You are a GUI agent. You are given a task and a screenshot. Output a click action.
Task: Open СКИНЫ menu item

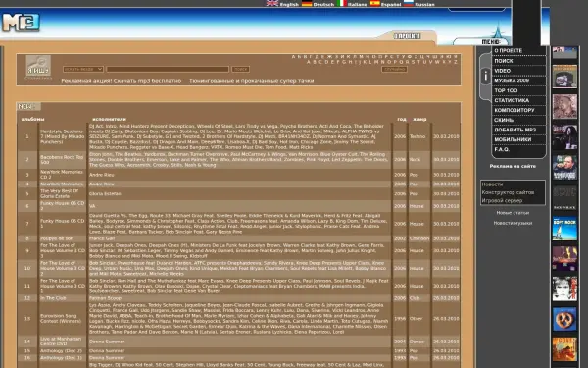(505, 120)
